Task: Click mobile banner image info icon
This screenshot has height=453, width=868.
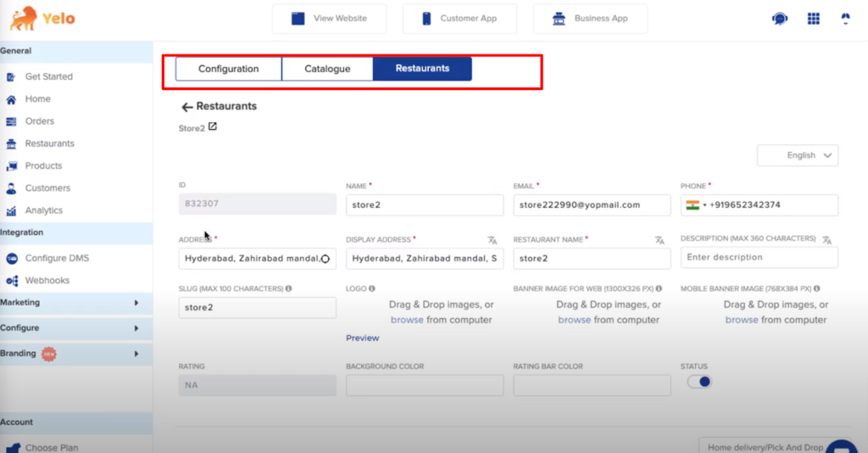Action: (x=817, y=288)
